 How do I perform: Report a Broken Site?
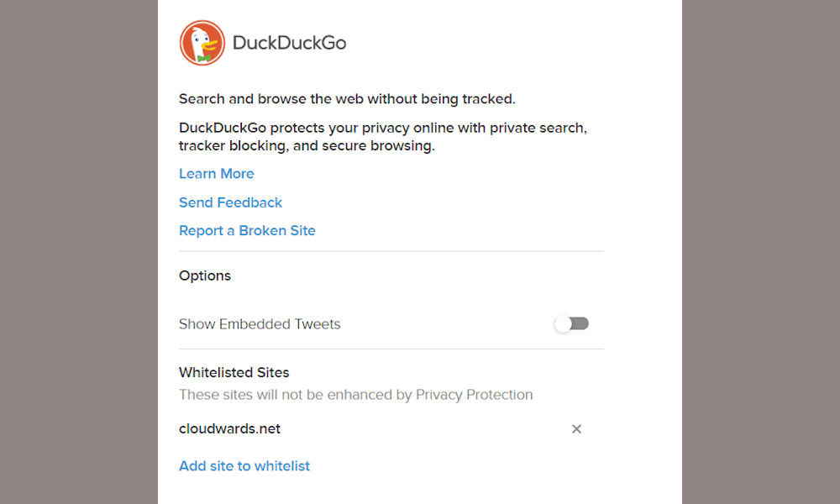247,230
